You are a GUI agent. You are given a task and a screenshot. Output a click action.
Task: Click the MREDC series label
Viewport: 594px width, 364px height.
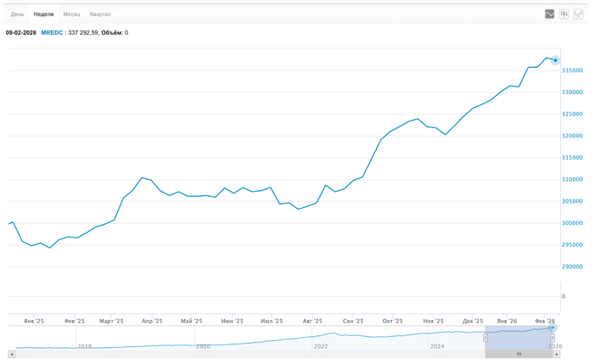(52, 33)
